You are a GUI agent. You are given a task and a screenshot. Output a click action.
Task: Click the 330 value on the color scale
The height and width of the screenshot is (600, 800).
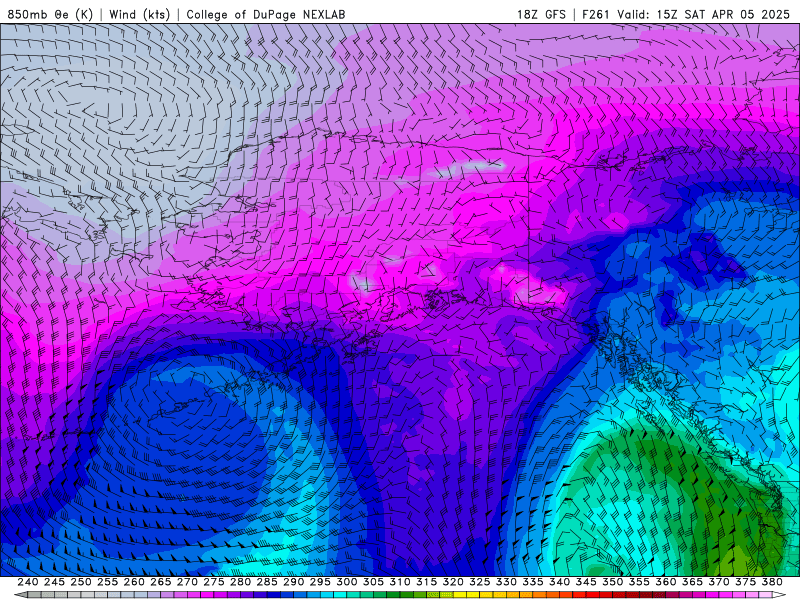point(506,582)
